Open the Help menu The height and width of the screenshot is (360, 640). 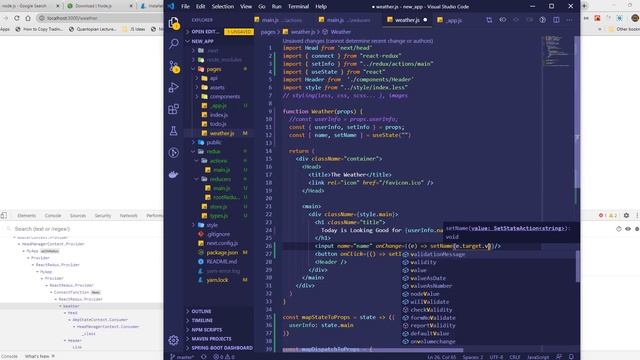click(321, 6)
